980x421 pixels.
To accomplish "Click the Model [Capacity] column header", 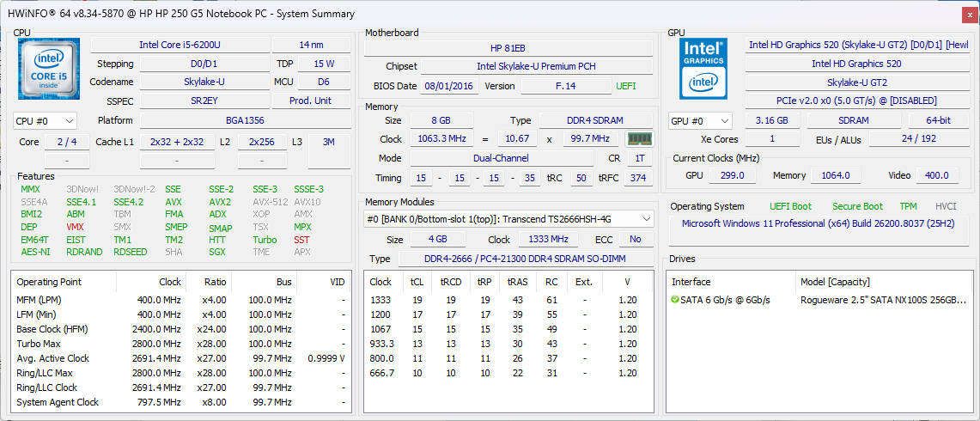I will point(884,282).
